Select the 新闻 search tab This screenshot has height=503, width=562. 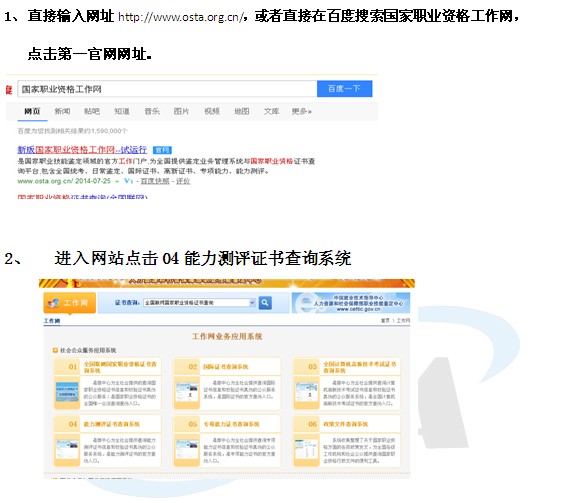tap(62, 111)
